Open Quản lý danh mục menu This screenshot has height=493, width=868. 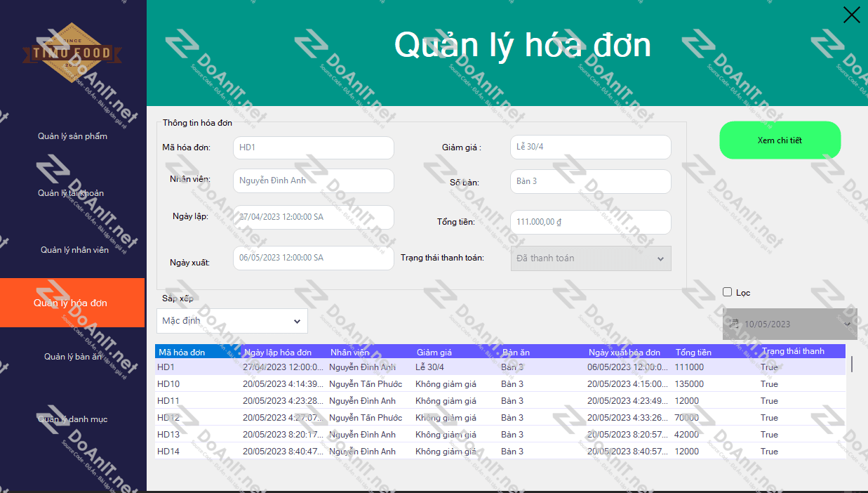click(73, 419)
